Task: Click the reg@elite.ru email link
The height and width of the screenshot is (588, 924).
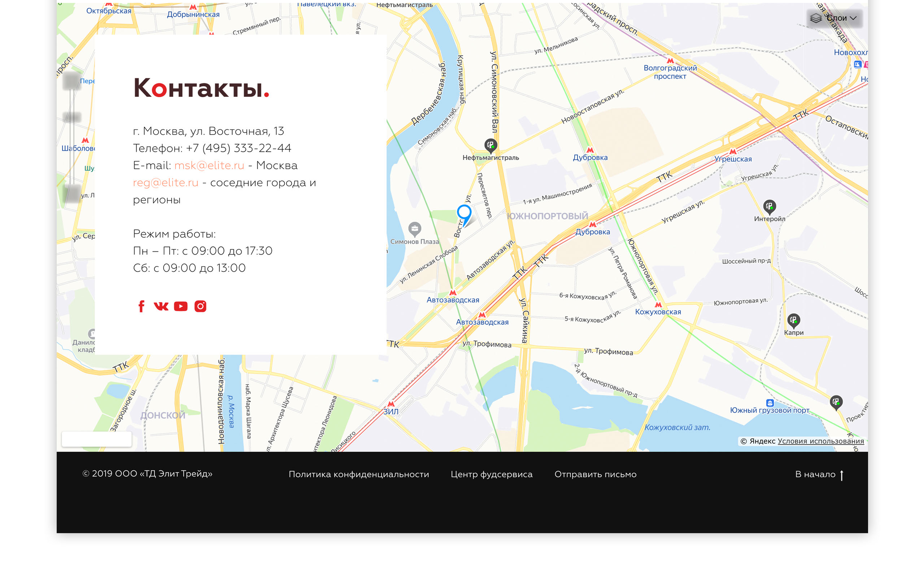Action: (x=166, y=183)
